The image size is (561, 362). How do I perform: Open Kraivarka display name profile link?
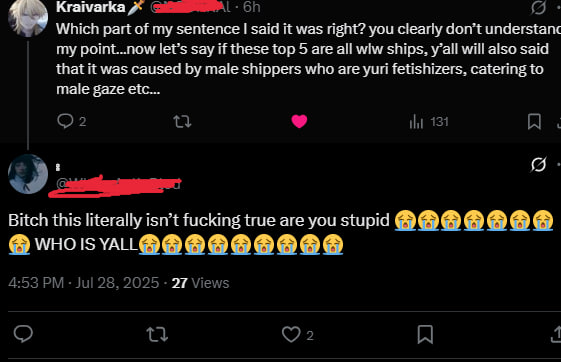91,7
